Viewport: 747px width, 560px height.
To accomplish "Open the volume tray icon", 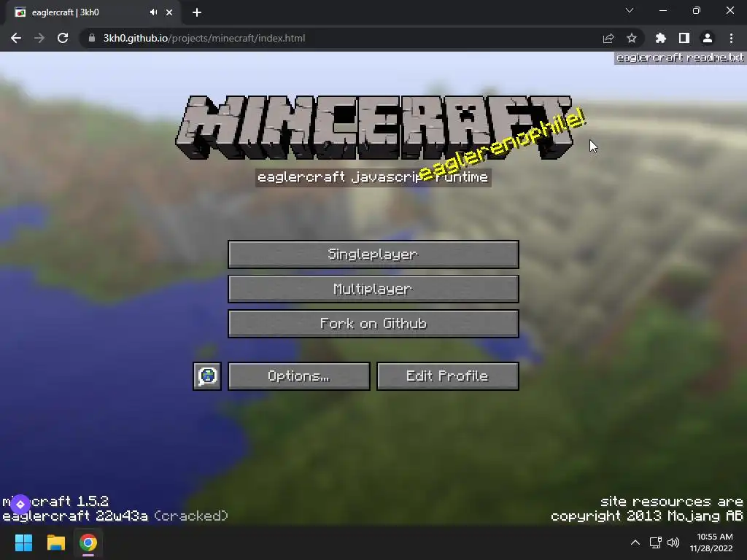I will point(673,542).
